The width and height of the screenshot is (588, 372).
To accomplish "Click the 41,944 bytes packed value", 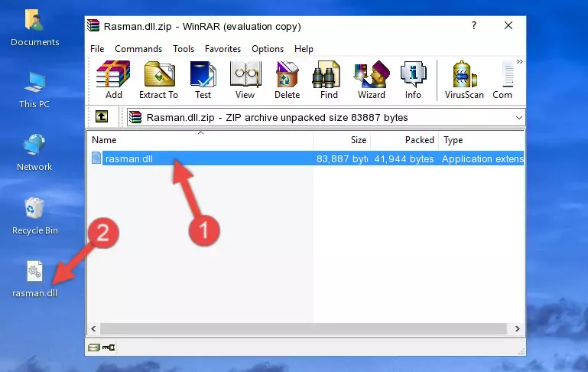I will click(x=404, y=158).
